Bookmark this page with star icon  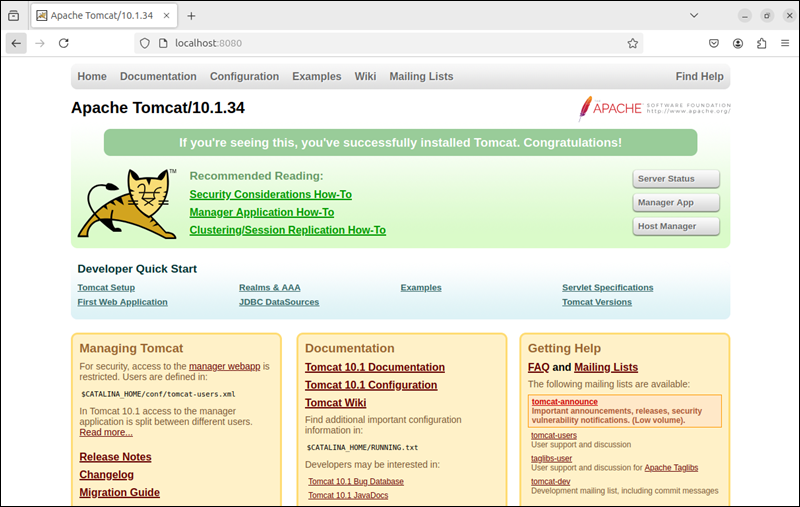coord(632,43)
